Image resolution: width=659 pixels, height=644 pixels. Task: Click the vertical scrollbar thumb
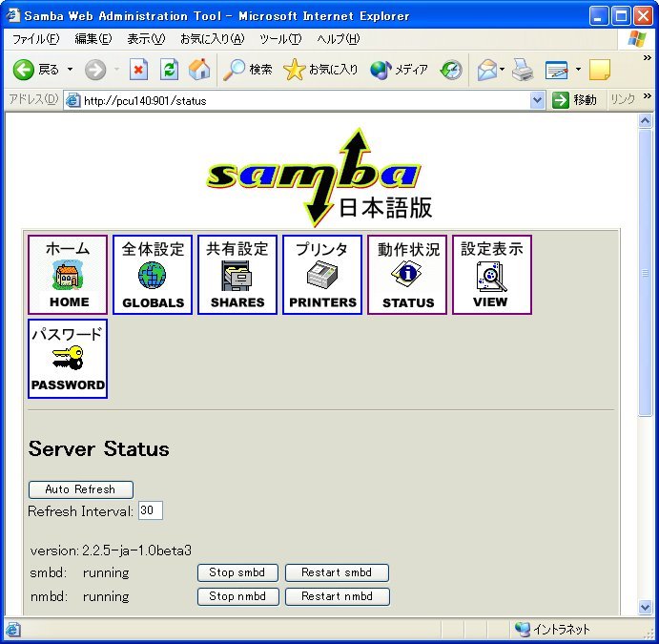[x=645, y=273]
